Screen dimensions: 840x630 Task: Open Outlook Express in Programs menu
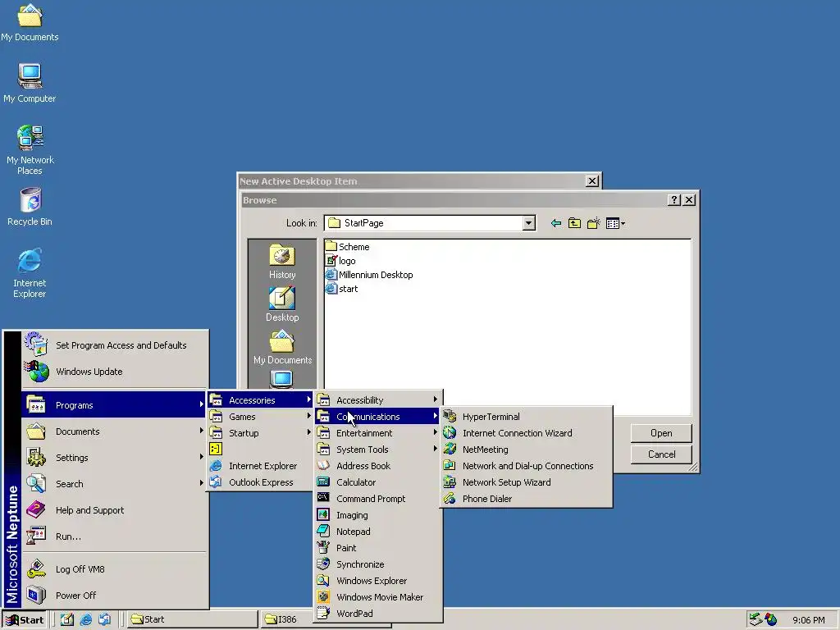point(260,482)
